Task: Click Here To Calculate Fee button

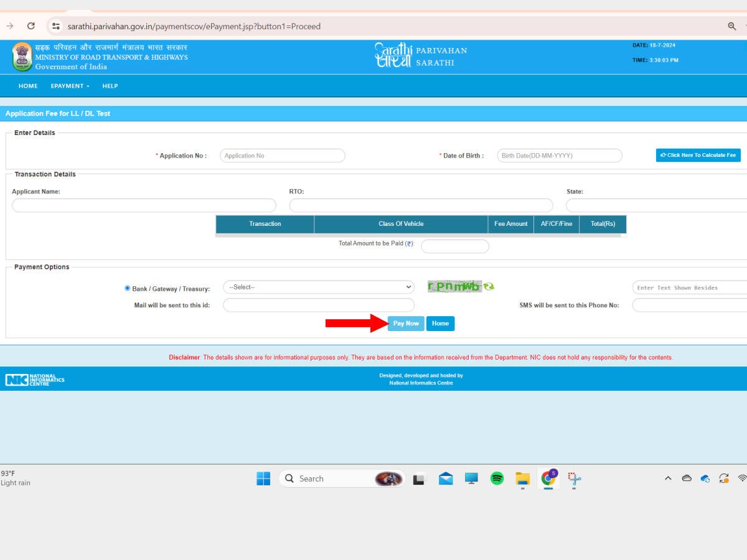Action: point(698,155)
